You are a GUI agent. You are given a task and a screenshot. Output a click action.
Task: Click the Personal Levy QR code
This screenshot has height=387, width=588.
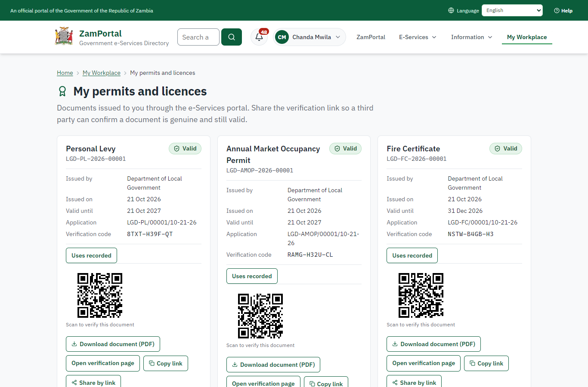100,295
